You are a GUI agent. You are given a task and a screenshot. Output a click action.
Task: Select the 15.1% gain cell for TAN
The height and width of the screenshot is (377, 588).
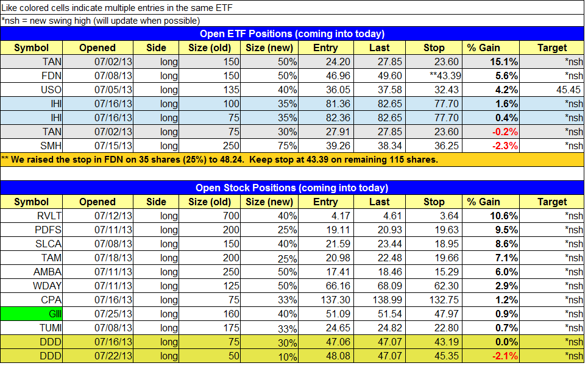point(491,62)
